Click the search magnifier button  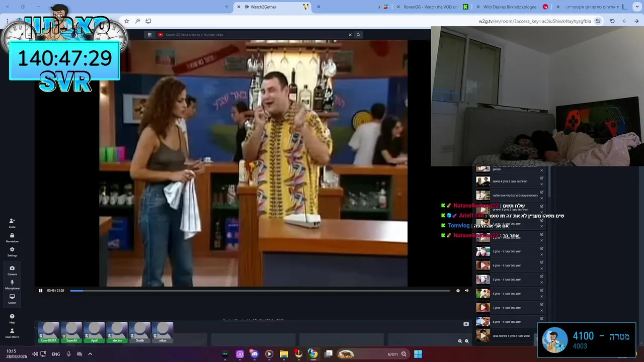[x=358, y=35]
